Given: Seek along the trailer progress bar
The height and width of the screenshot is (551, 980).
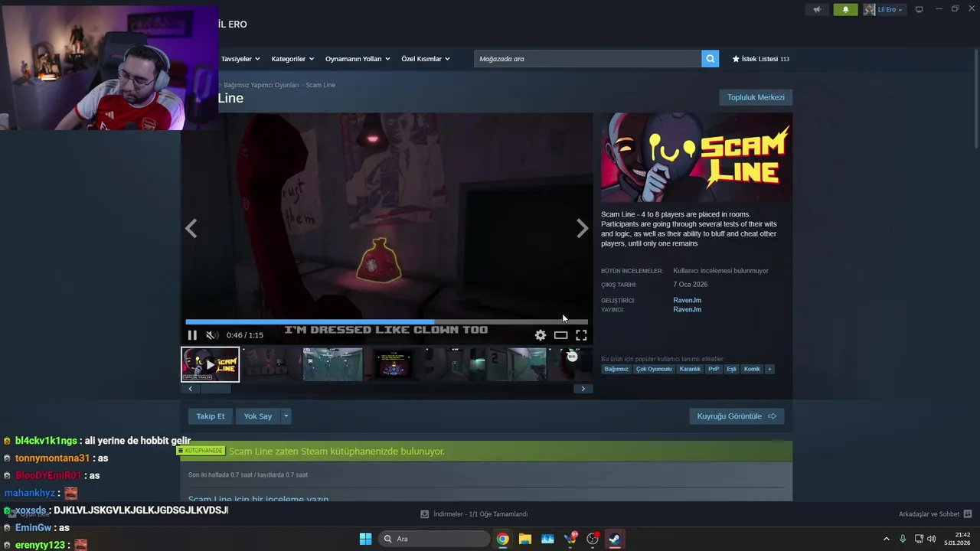Looking at the screenshot, I should click(387, 321).
